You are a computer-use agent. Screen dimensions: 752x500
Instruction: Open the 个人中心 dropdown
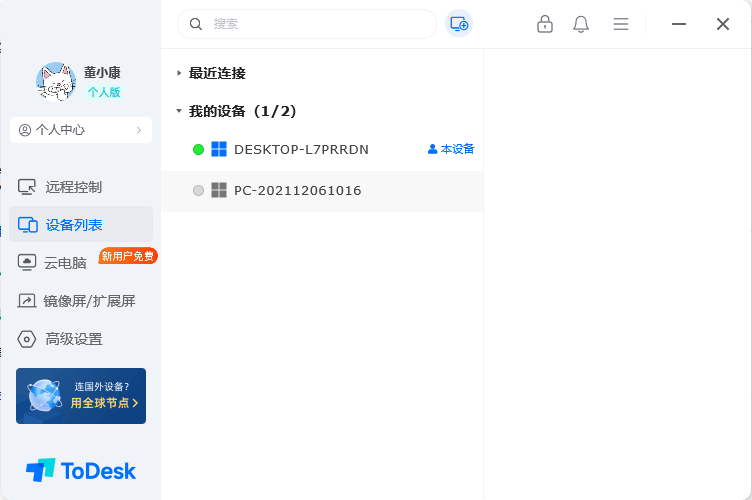pos(81,130)
